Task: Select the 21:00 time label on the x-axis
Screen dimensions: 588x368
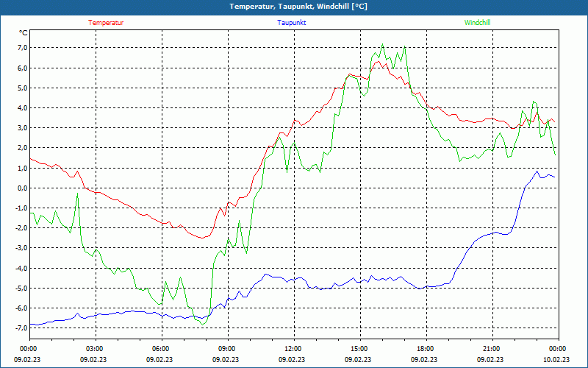Action: [491, 348]
